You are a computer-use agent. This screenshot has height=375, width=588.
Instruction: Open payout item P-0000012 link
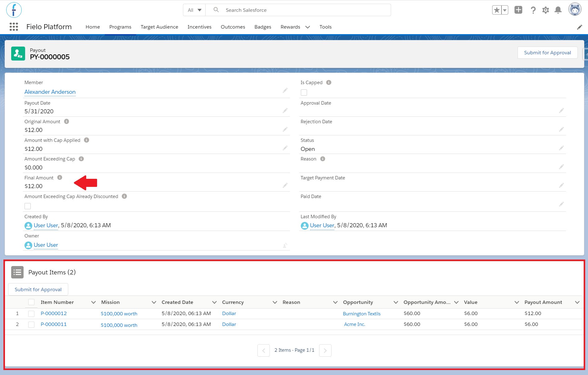pyautogui.click(x=54, y=314)
